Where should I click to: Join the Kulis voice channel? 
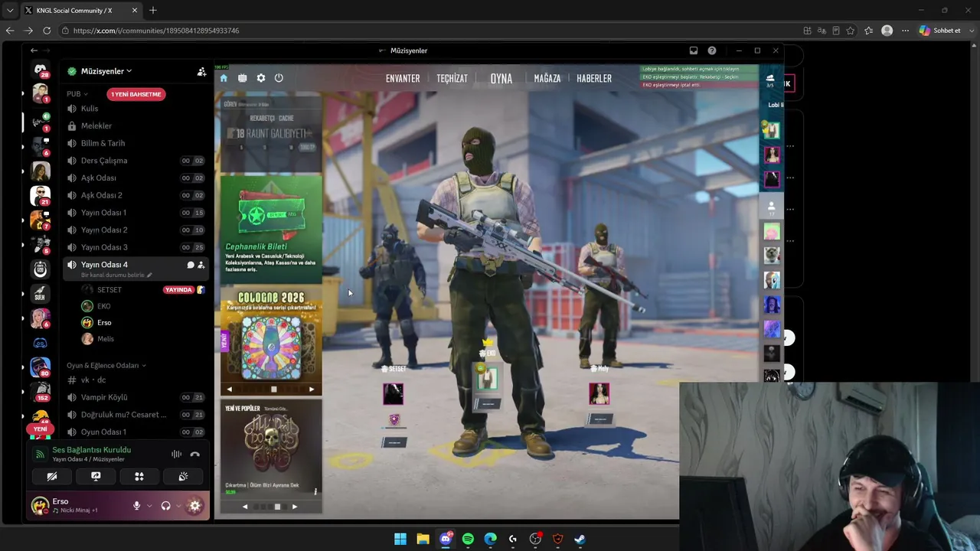[x=135, y=109]
